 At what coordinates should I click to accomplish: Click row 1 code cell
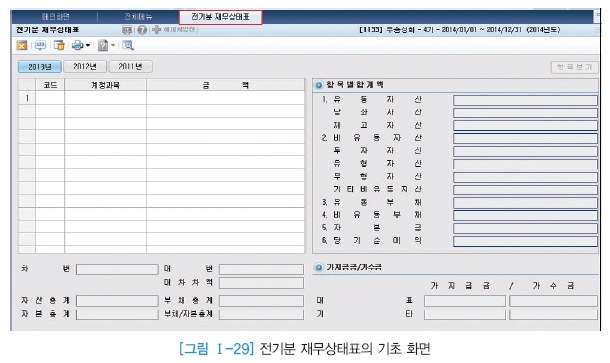click(x=50, y=98)
